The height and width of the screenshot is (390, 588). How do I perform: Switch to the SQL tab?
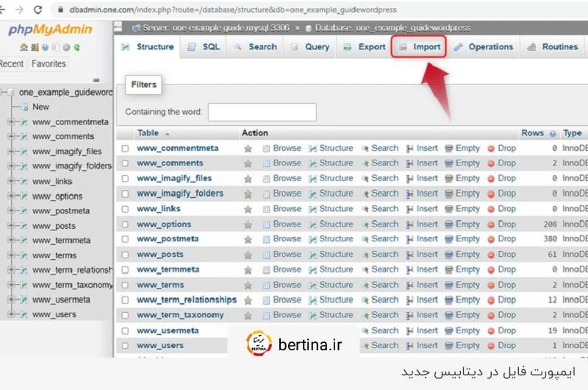click(204, 47)
